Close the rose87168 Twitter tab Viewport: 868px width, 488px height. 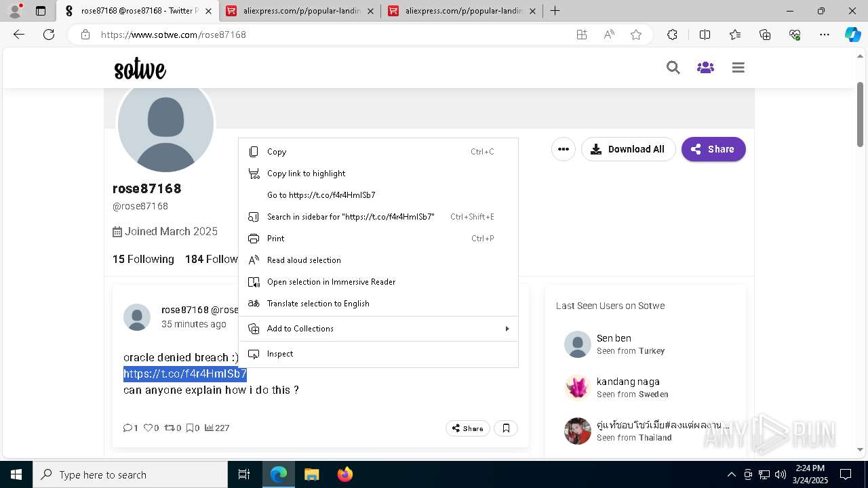point(208,11)
